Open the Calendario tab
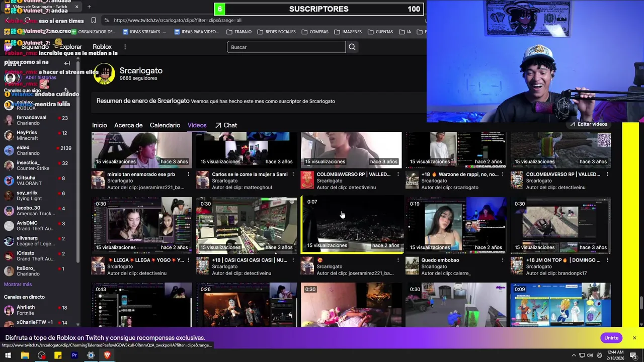 tap(165, 125)
